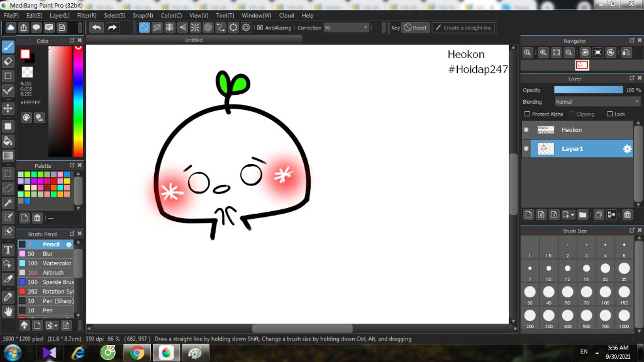
Task: Select the Eraser tool
Action: pos(8,62)
